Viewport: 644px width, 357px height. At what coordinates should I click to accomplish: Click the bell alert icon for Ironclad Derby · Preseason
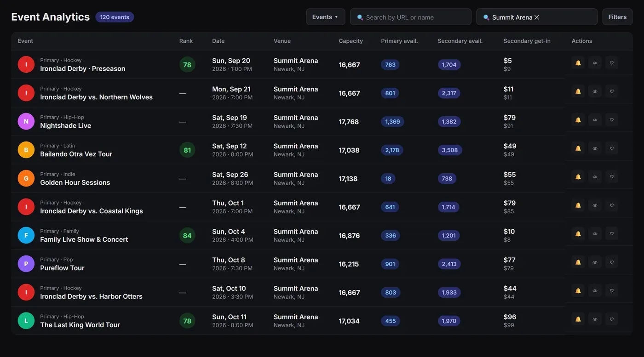pyautogui.click(x=578, y=63)
